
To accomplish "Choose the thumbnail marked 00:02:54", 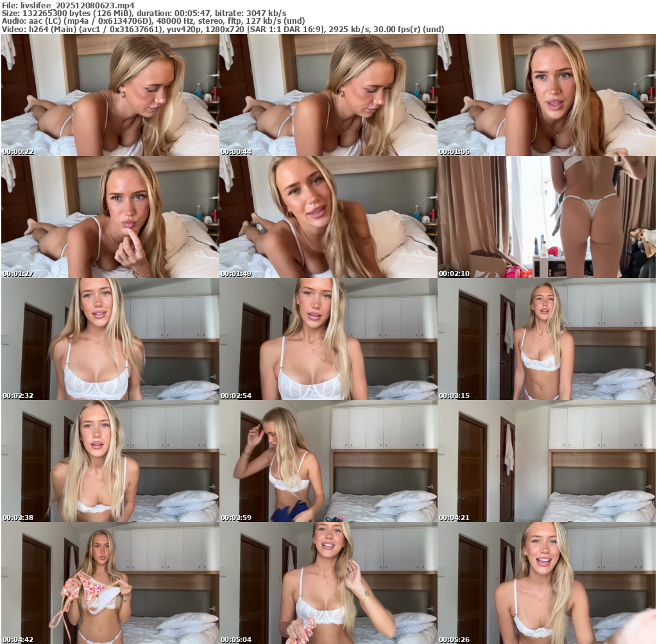I will tap(328, 339).
